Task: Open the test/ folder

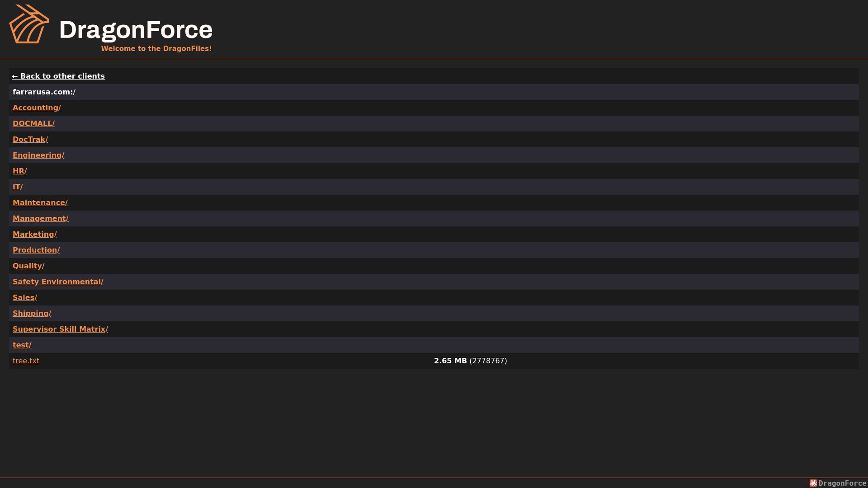Action: click(x=22, y=345)
